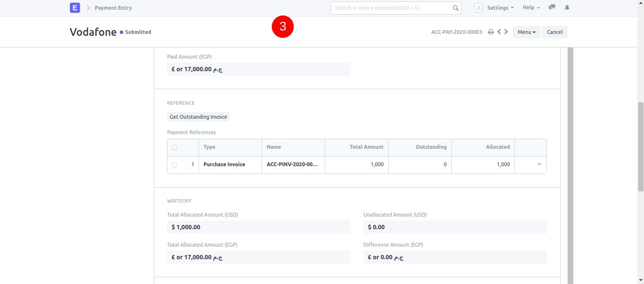Viewport: 644px width, 284px height.
Task: Open the Settings dropdown menu
Action: pyautogui.click(x=500, y=8)
